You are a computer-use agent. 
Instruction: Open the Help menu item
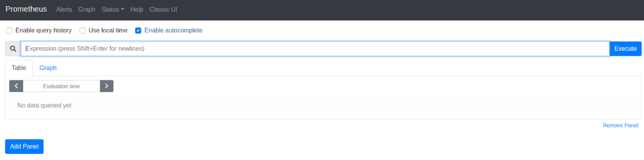point(137,10)
